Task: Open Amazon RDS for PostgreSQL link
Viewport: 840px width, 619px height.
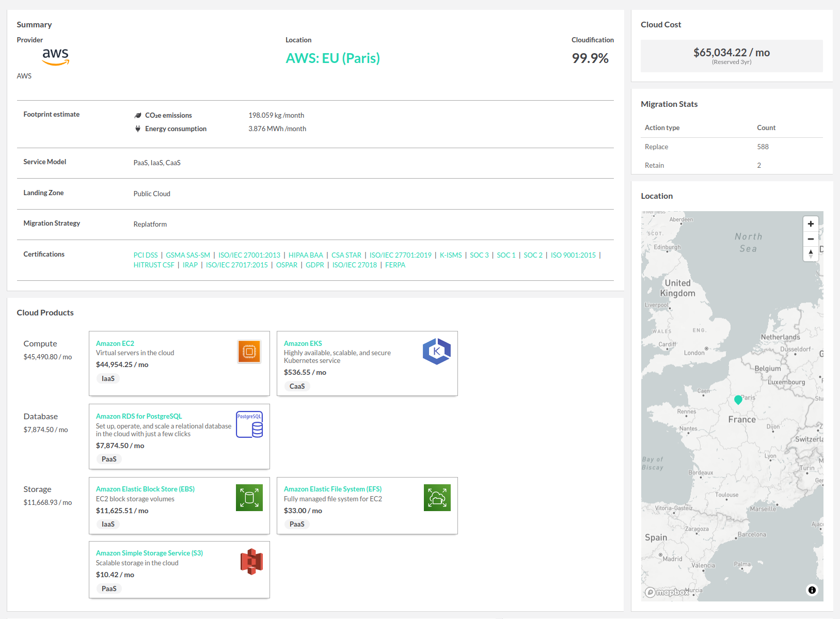Action: pos(139,416)
